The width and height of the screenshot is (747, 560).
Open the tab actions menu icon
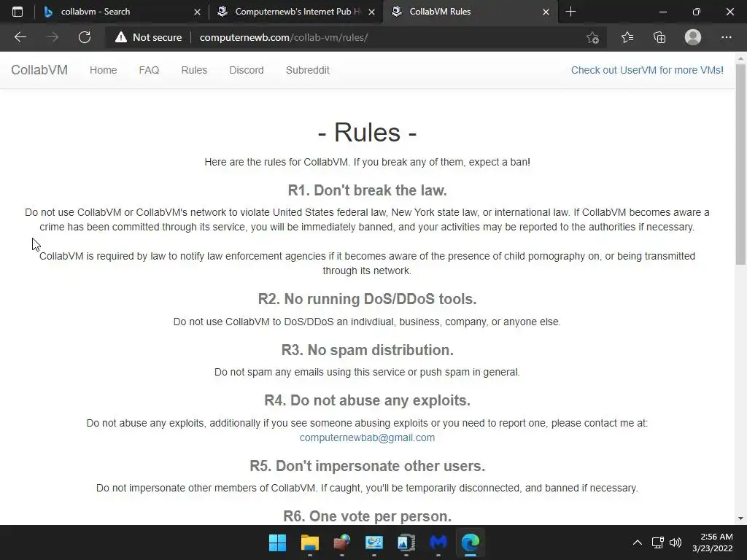[x=18, y=12]
